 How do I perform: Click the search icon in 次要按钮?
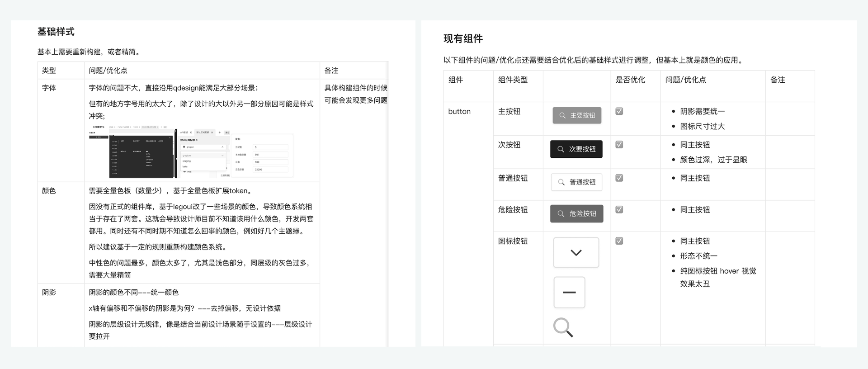(561, 149)
